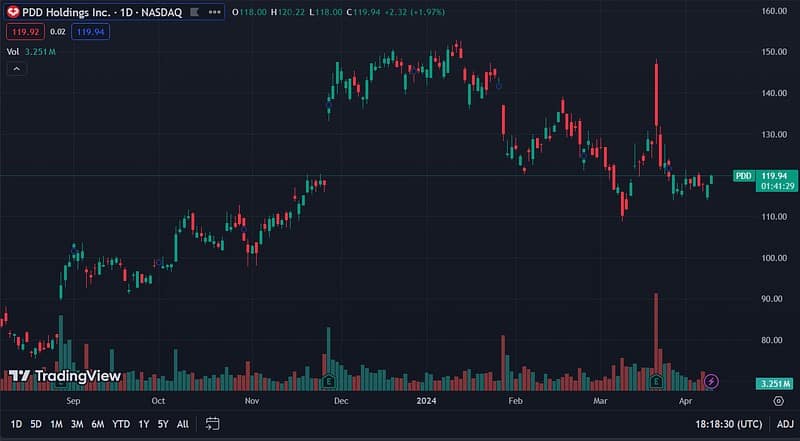Click the PDD Holdings logo icon

coord(13,12)
